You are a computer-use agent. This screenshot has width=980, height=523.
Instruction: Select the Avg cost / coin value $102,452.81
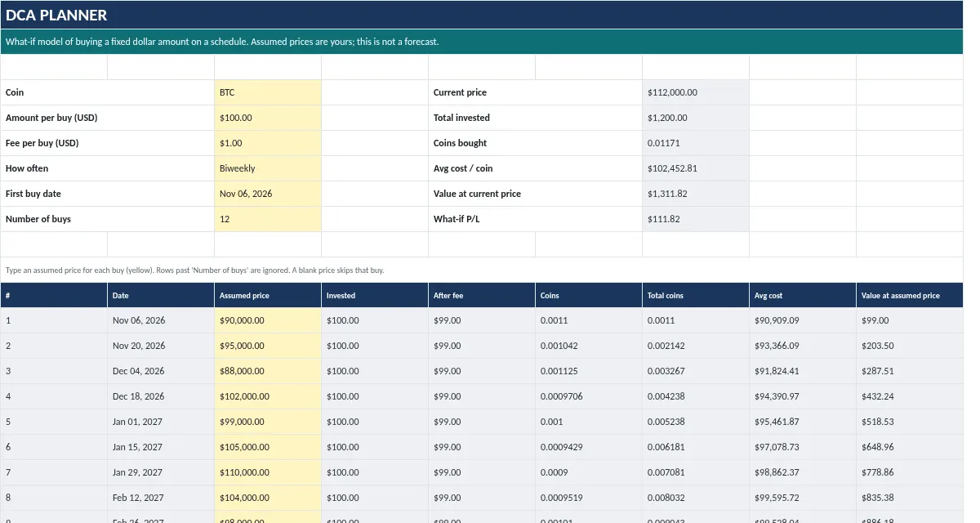point(696,168)
